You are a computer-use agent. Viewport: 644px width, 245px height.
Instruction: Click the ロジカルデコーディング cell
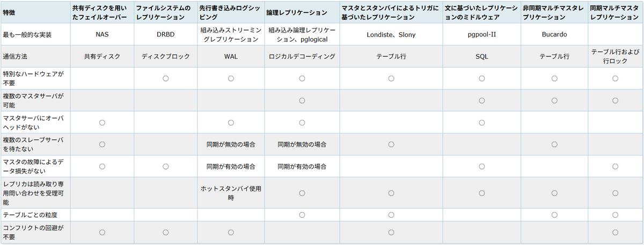[x=302, y=56]
